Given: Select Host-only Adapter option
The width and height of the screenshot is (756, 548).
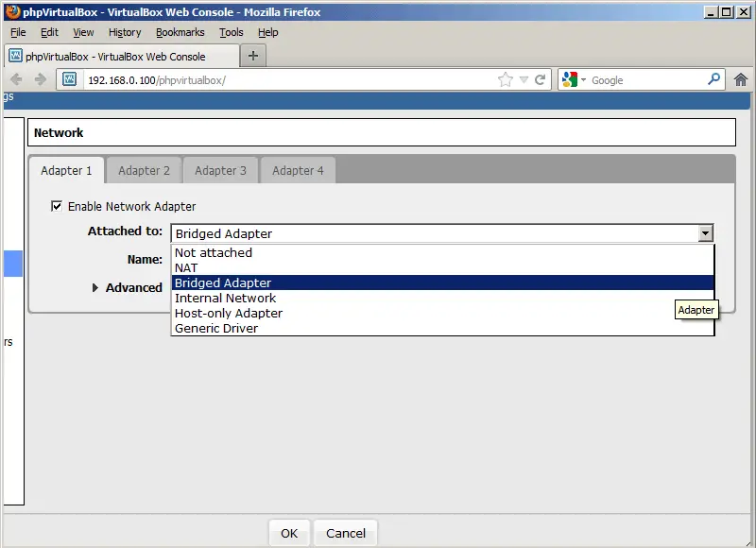Looking at the screenshot, I should tap(442, 314).
